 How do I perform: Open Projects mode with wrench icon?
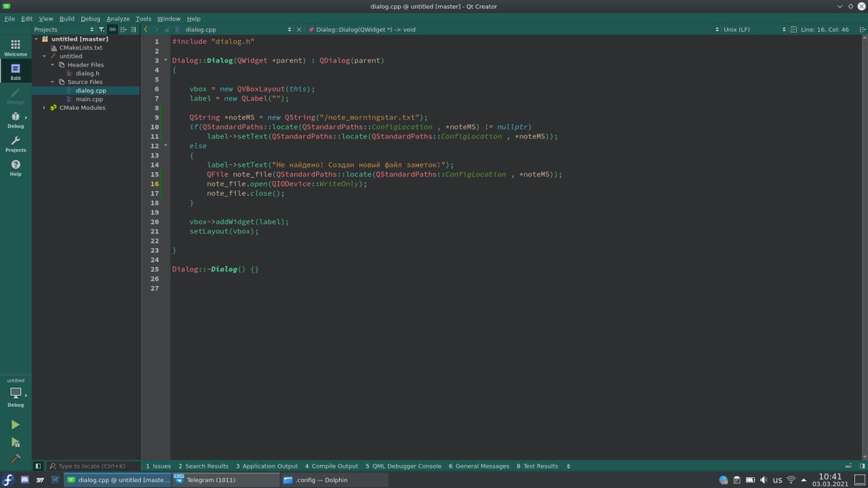click(16, 144)
